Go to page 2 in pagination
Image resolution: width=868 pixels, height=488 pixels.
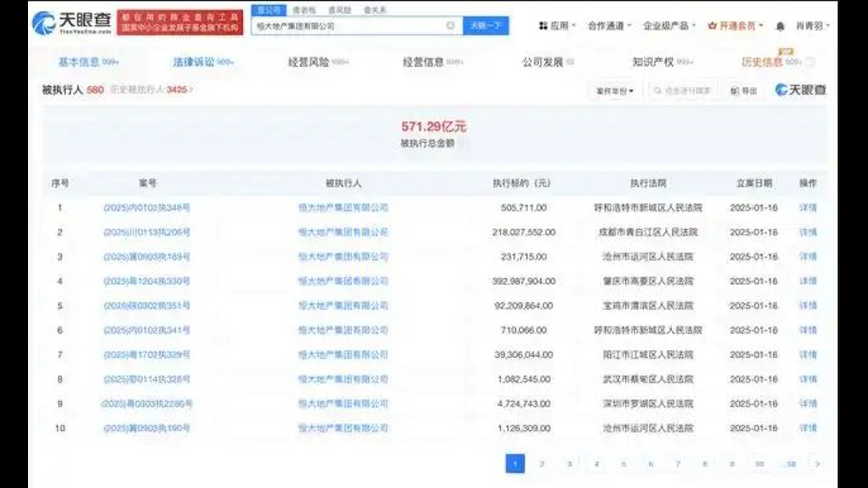542,464
